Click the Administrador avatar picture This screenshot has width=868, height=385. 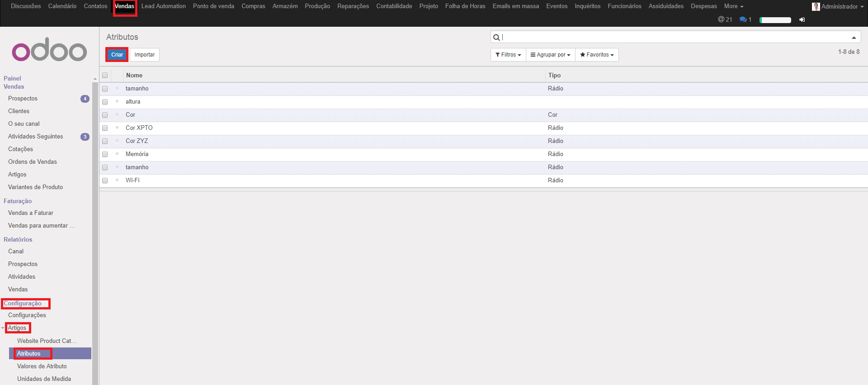(x=816, y=6)
